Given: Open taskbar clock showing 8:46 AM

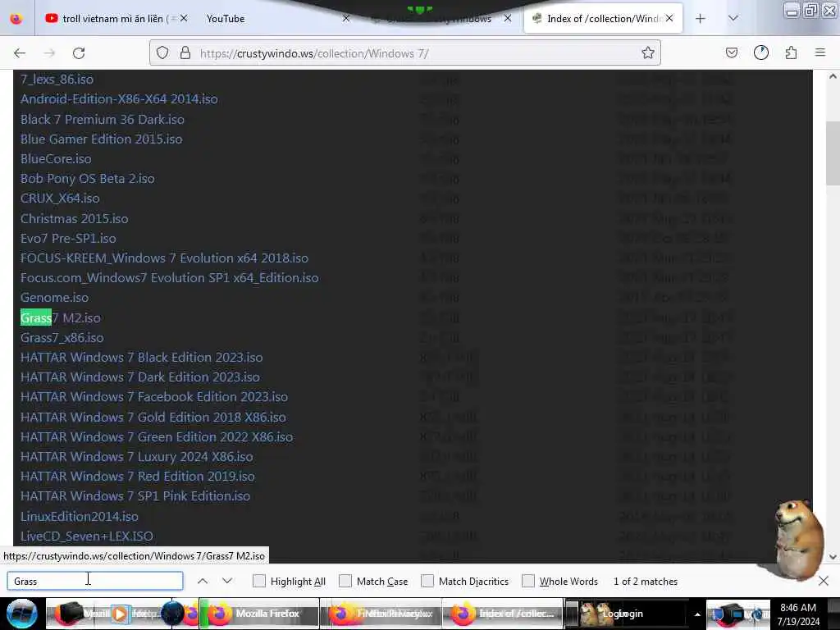Looking at the screenshot, I should 798,614.
